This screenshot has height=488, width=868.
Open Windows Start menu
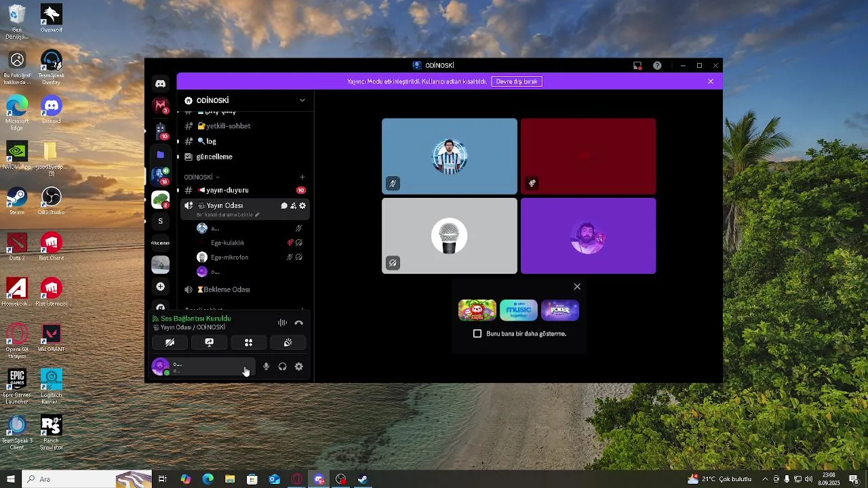tap(11, 479)
